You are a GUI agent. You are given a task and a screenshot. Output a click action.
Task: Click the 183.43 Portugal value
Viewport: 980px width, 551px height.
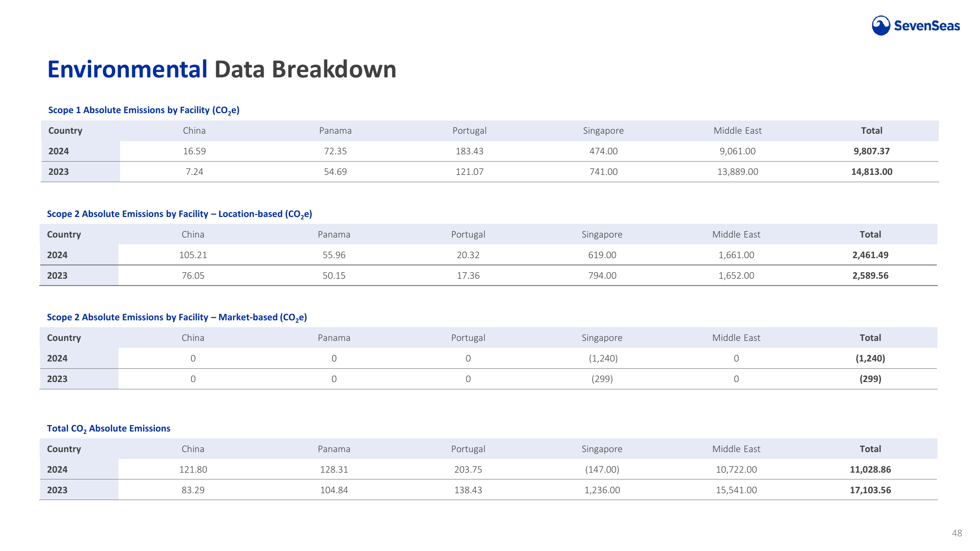469,151
